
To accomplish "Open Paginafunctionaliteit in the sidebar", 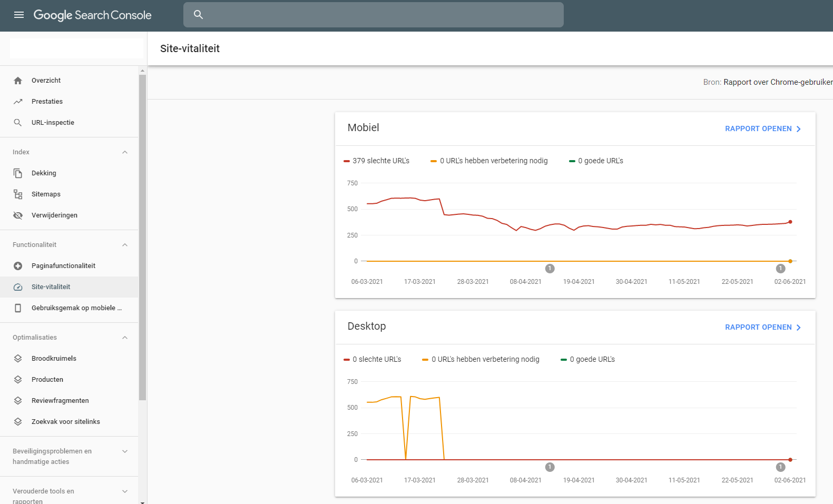I will pyautogui.click(x=63, y=266).
